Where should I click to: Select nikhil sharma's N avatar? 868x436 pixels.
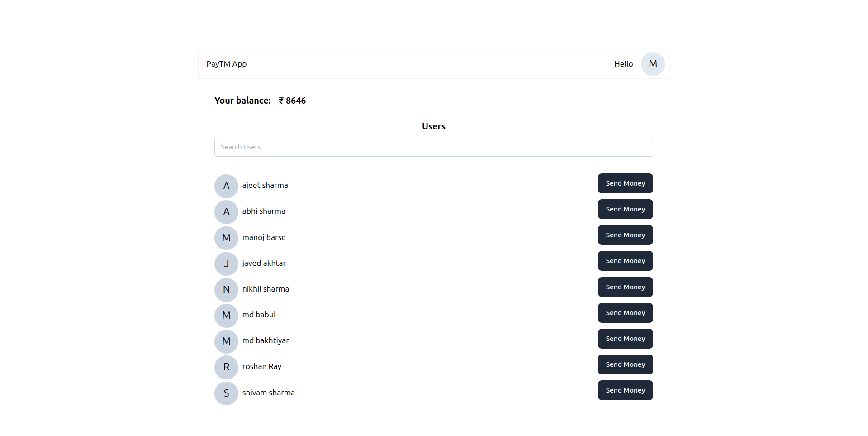226,289
